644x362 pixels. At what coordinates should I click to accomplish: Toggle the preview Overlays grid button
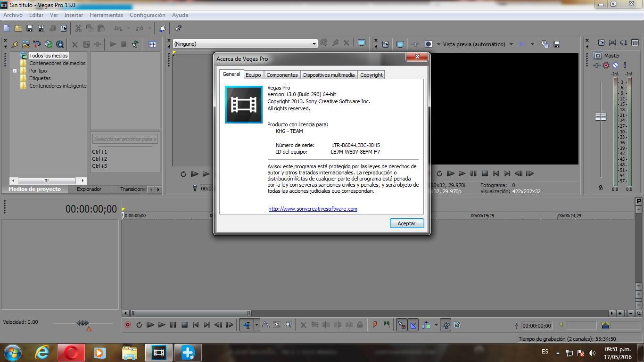coord(522,44)
